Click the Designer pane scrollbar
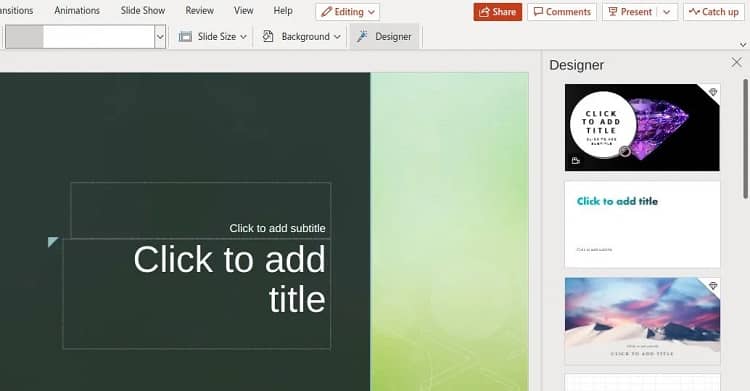Viewport: 750px width, 391px height. coord(745,139)
